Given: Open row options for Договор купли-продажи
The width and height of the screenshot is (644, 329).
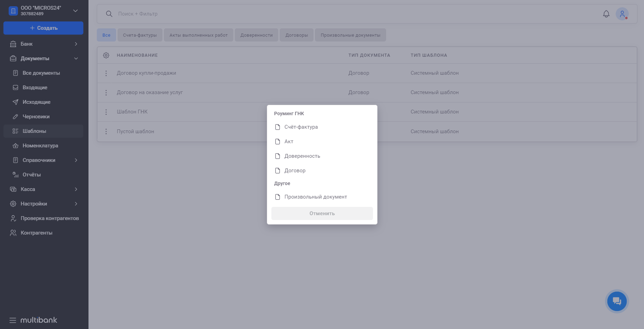Looking at the screenshot, I should pyautogui.click(x=106, y=73).
